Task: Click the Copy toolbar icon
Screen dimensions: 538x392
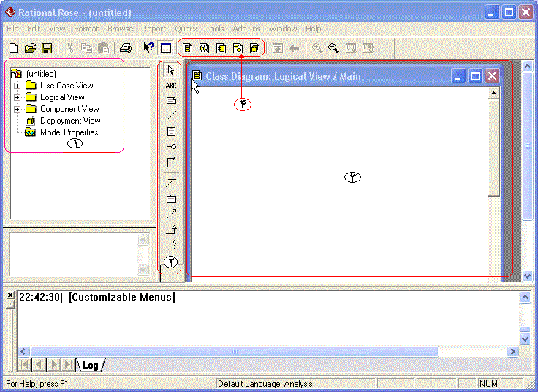Action: tap(86, 48)
